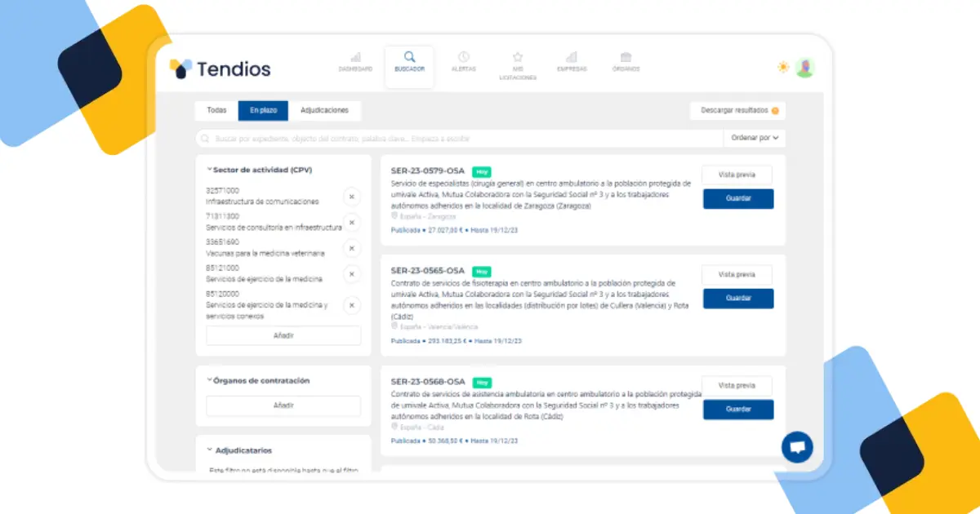
Task: Open the Órganos building icon
Action: pyautogui.click(x=626, y=57)
